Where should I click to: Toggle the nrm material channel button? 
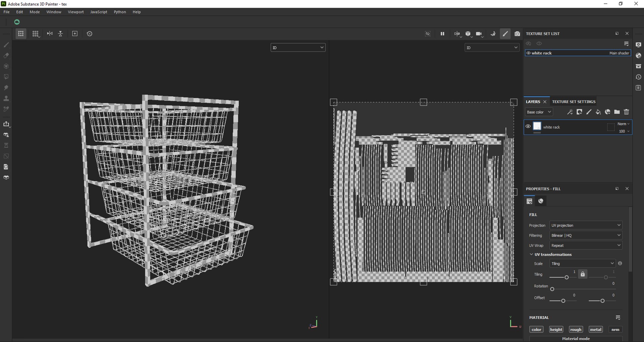(x=615, y=329)
